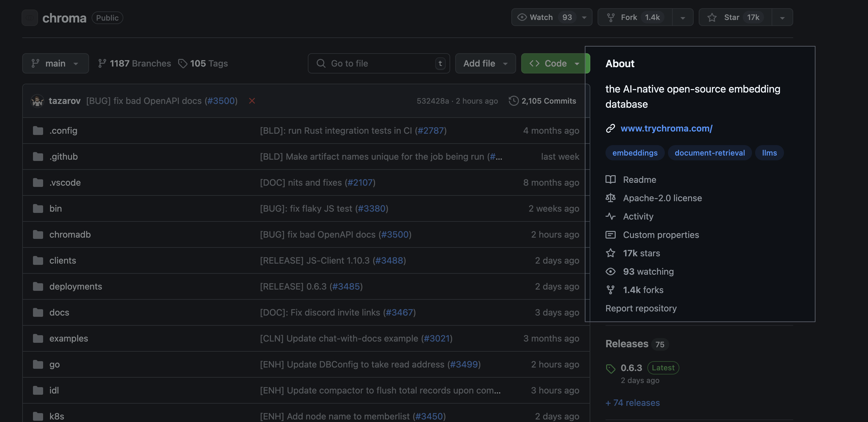The width and height of the screenshot is (868, 422).
Task: Click the chroma repository avatar icon
Action: click(x=30, y=17)
